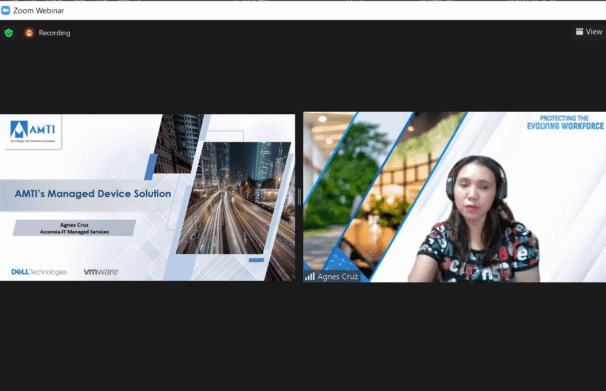Click the grid icon beside View
Image resolution: width=606 pixels, height=391 pixels.
579,32
